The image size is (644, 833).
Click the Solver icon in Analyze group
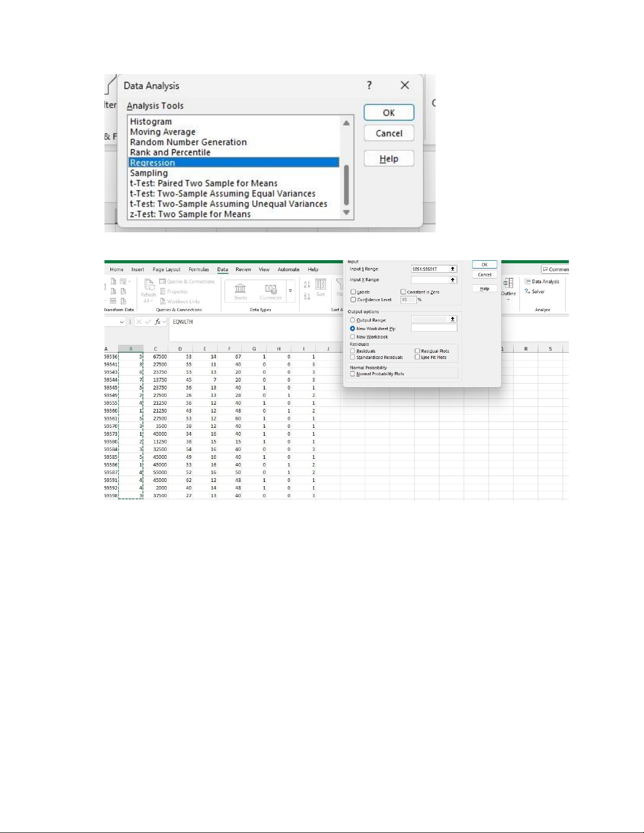tap(535, 292)
